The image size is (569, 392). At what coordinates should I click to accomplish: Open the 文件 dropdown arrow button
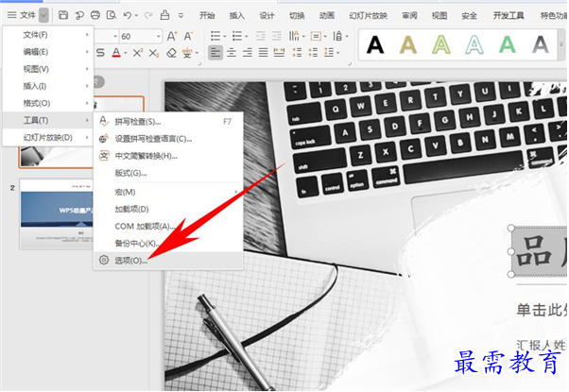(43, 15)
